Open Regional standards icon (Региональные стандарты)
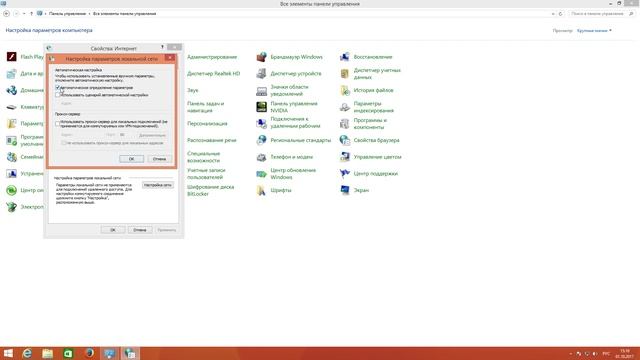Screen dimensions: 640x360 (x=261, y=140)
